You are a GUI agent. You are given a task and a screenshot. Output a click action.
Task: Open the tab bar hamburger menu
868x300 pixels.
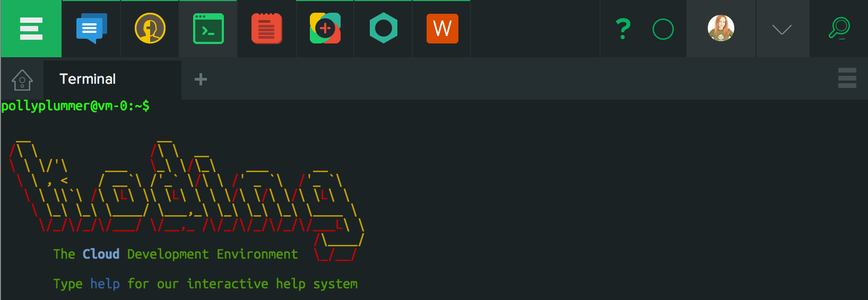click(847, 78)
